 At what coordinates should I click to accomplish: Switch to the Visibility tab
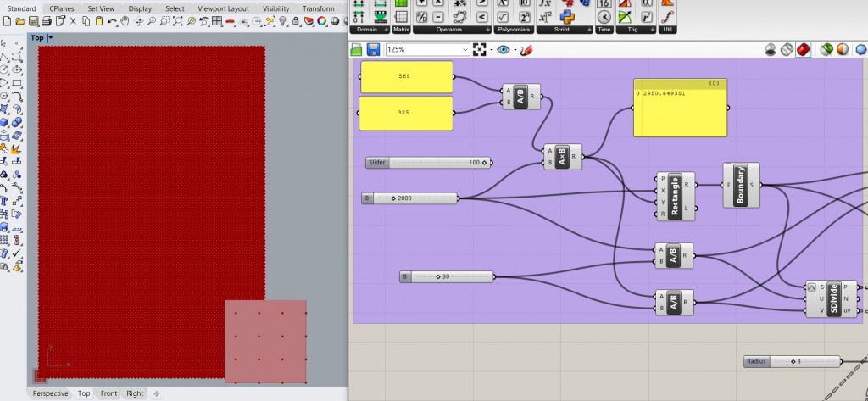click(275, 8)
